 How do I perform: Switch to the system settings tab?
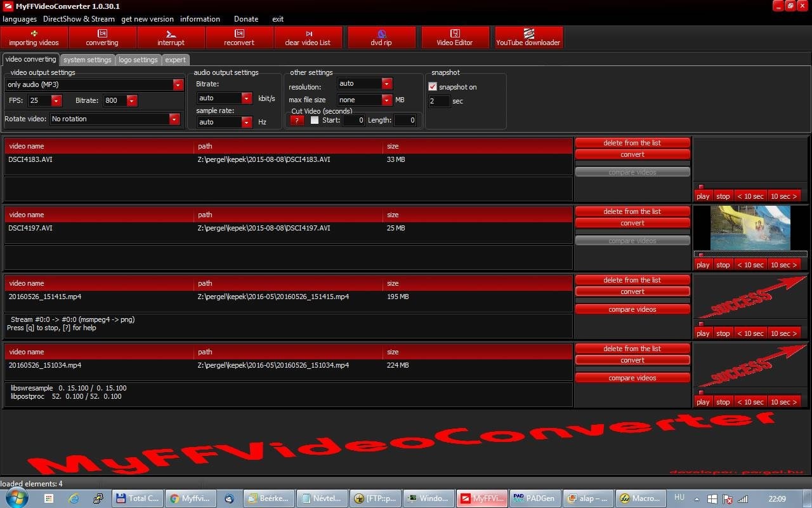[x=88, y=60]
